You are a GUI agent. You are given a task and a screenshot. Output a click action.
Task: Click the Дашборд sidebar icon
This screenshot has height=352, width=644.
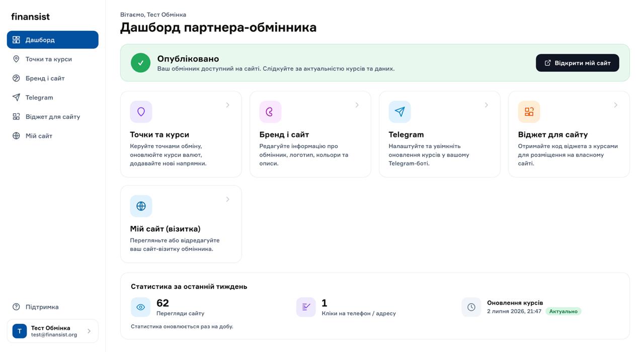tap(16, 40)
